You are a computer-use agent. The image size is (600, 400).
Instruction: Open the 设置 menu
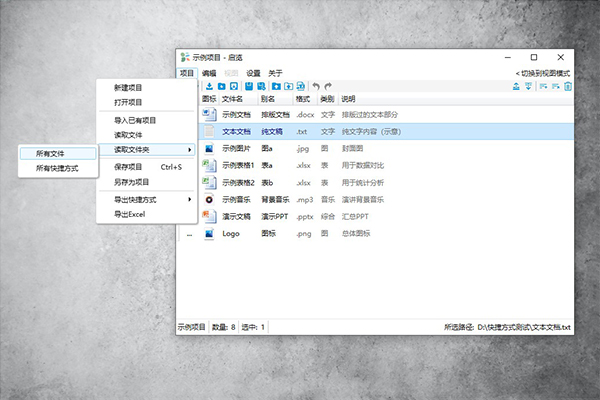tap(253, 73)
